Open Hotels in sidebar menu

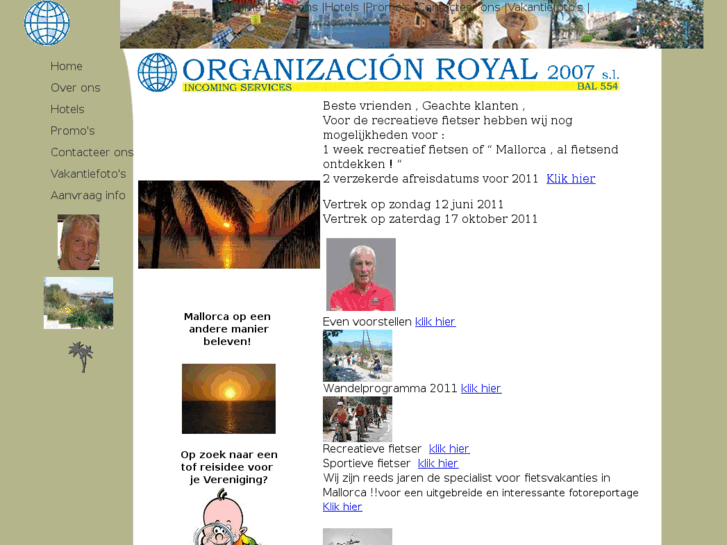click(x=67, y=109)
